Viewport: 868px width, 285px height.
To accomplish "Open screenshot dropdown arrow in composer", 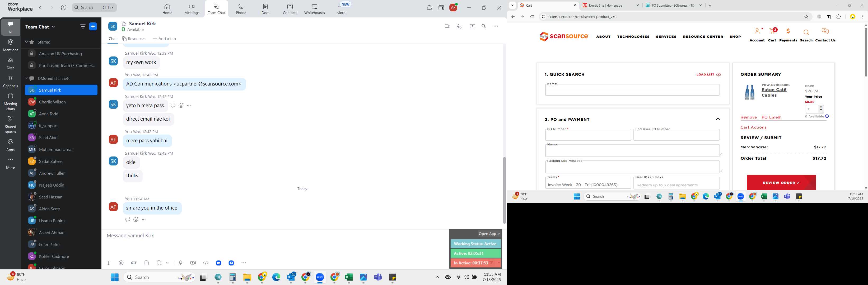I will point(167,263).
